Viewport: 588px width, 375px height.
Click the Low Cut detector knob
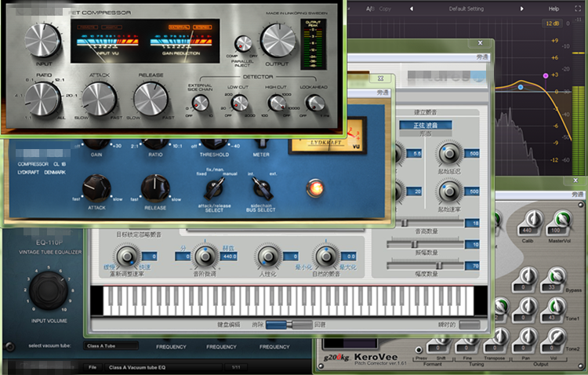239,103
